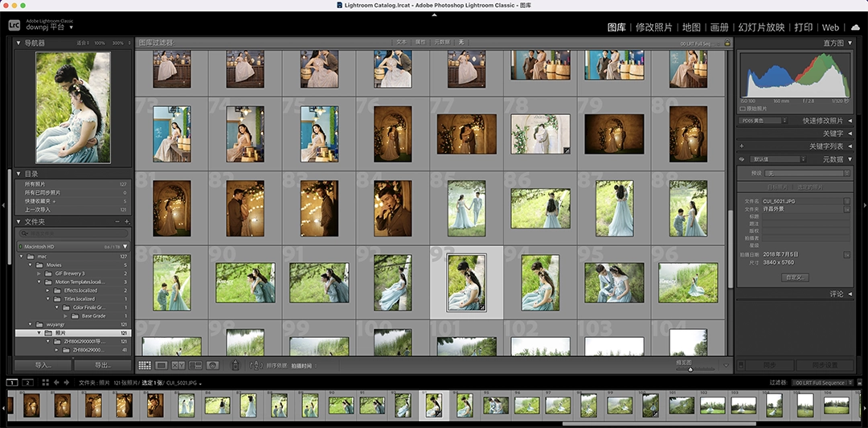This screenshot has width=868, height=428.
Task: Switch to grid view in toolbar
Action: pyautogui.click(x=145, y=365)
